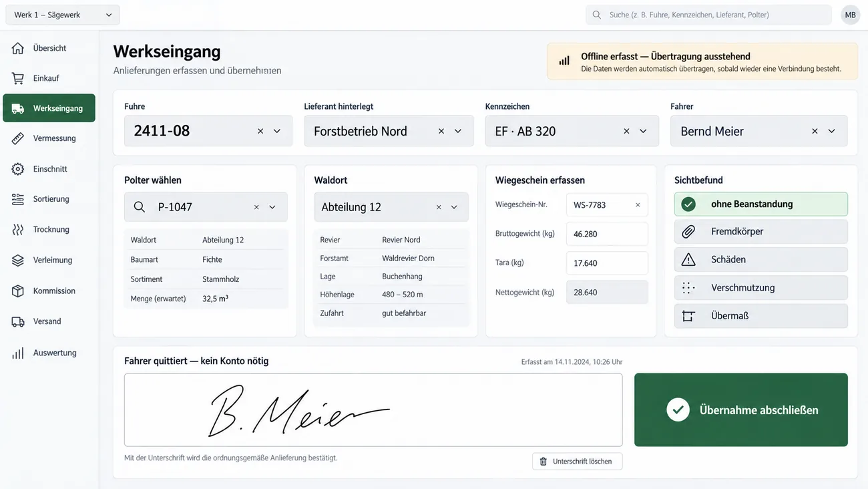The width and height of the screenshot is (868, 489).
Task: Click Unterschrift löschen button
Action: point(578,462)
